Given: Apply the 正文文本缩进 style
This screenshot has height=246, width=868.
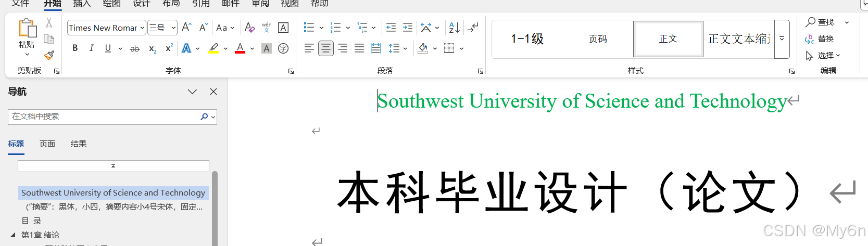Looking at the screenshot, I should [739, 39].
